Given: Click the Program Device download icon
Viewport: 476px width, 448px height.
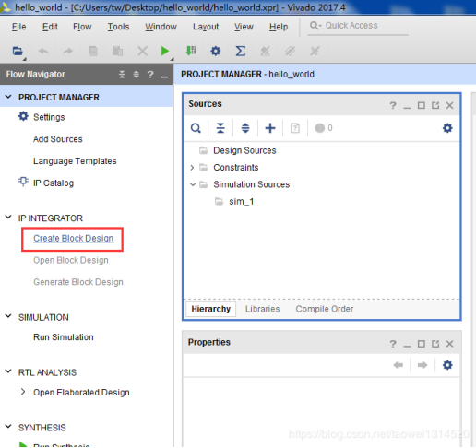Looking at the screenshot, I should 191,51.
